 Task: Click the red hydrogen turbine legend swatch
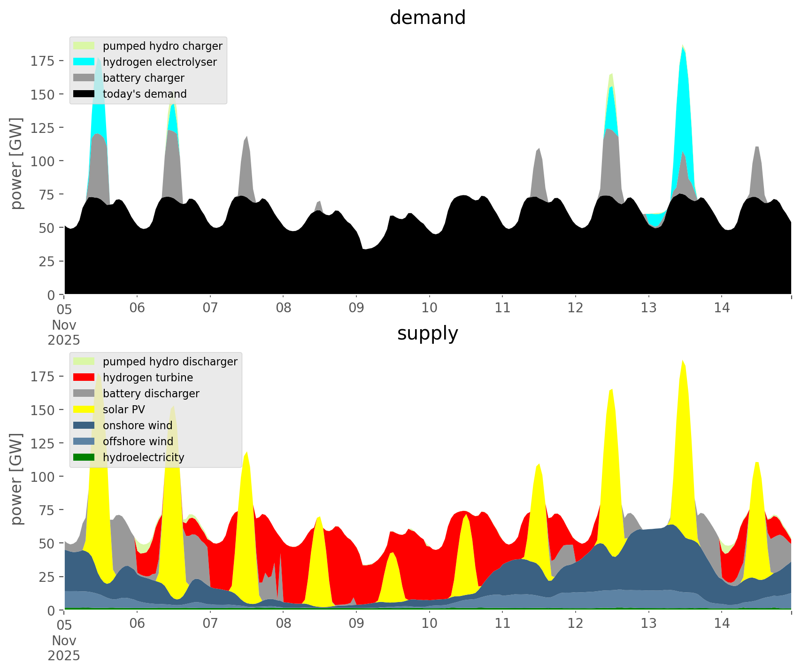[x=84, y=378]
